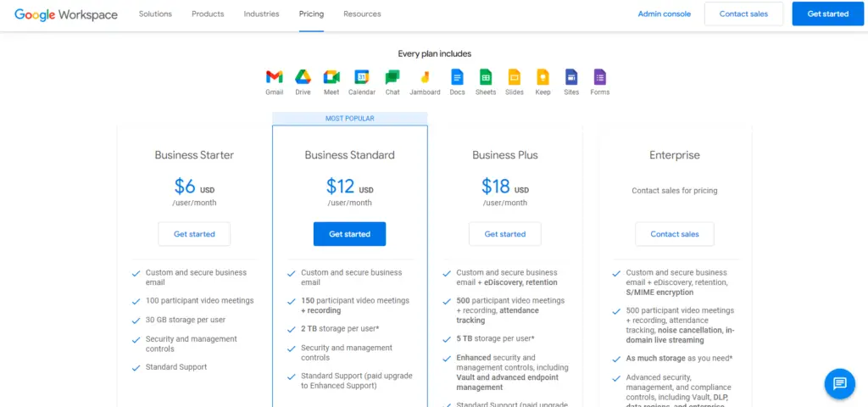Viewport: 868px width, 407px height.
Task: Click the Enterprise plan heading
Action: coord(674,156)
